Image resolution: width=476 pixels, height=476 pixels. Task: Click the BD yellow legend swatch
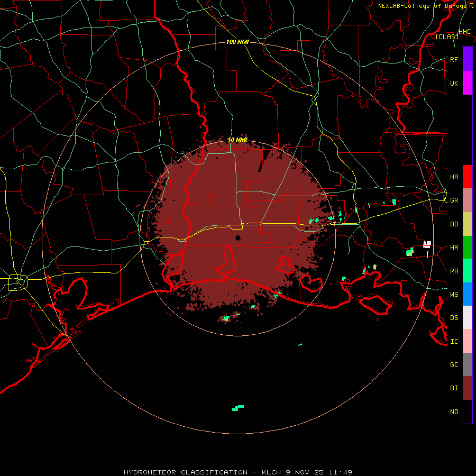tap(467, 224)
